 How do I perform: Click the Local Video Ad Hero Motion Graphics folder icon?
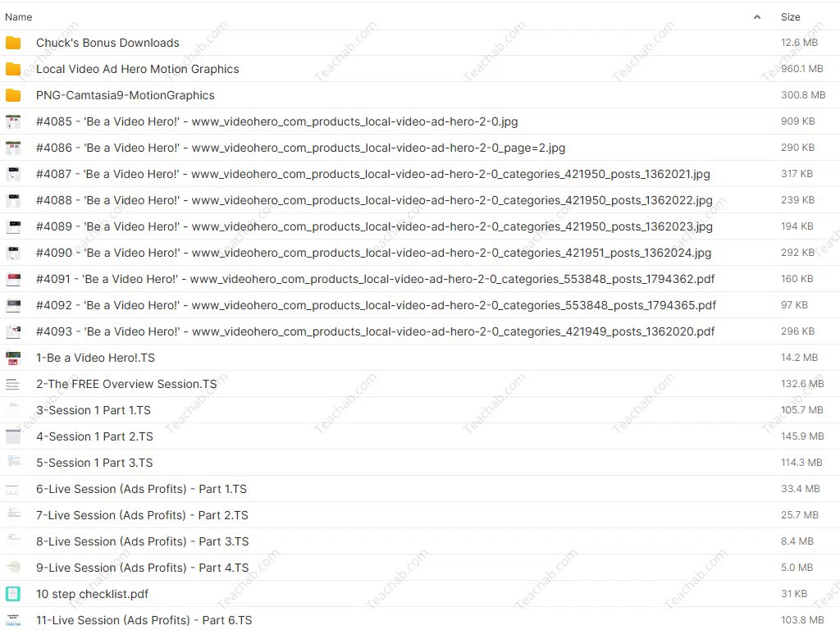[13, 69]
